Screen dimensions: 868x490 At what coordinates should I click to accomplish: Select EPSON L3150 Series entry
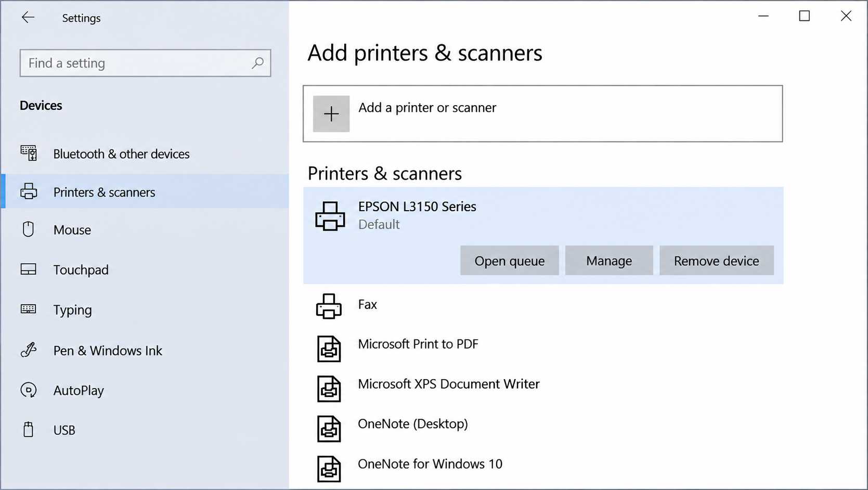pyautogui.click(x=543, y=235)
